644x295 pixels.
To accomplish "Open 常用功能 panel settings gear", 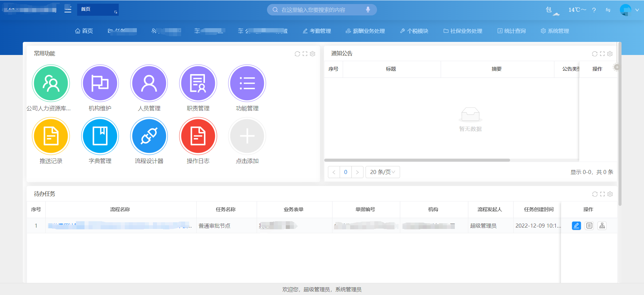I will coord(313,54).
